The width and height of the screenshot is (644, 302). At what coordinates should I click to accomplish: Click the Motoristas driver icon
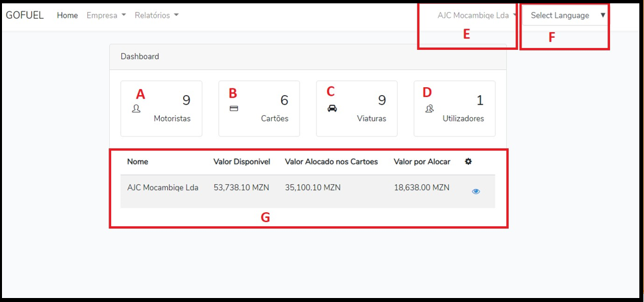[x=137, y=108]
